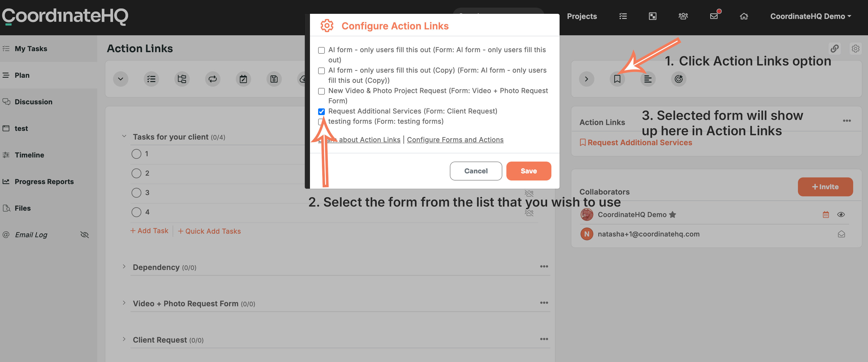The width and height of the screenshot is (868, 362).
Task: Expand the Dependency section
Action: [124, 266]
